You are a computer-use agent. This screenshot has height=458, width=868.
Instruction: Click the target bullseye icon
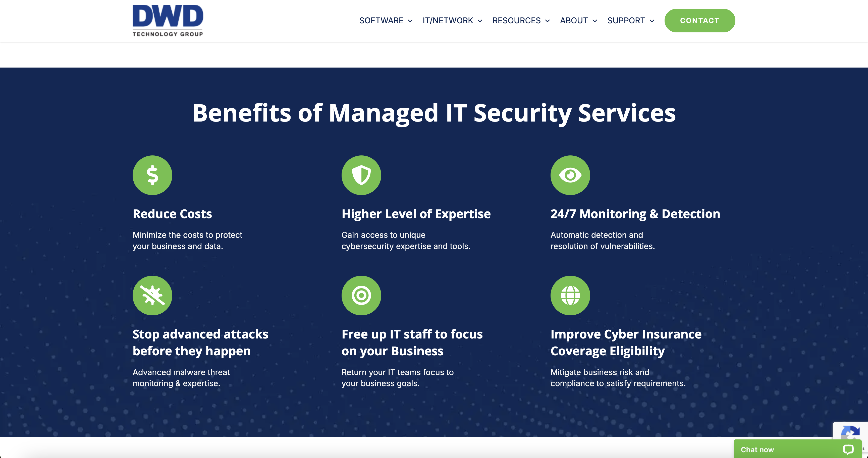click(x=361, y=295)
